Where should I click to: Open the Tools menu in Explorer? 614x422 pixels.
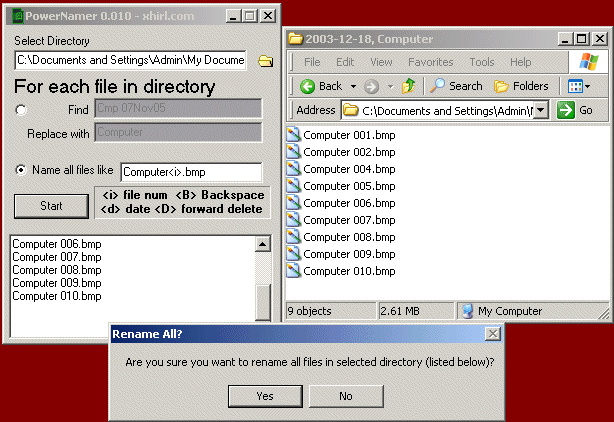click(x=482, y=62)
